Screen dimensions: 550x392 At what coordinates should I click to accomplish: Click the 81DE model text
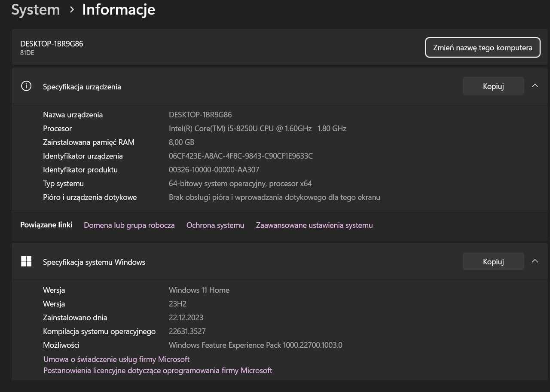coord(27,53)
